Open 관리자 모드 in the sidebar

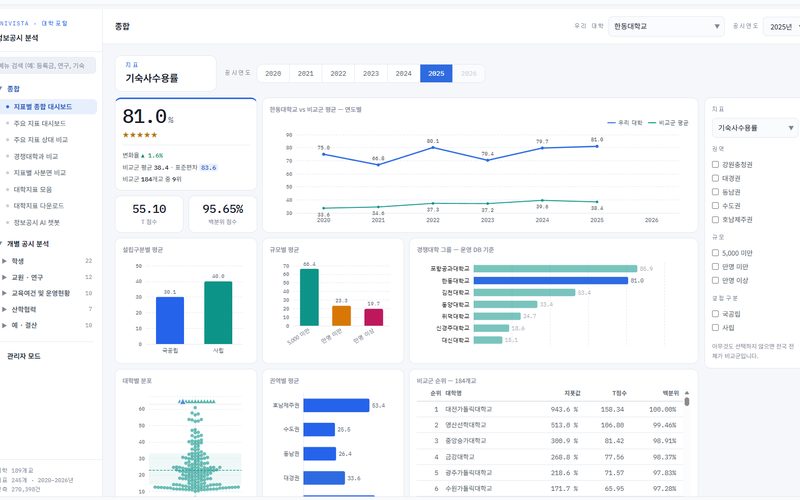(23, 356)
